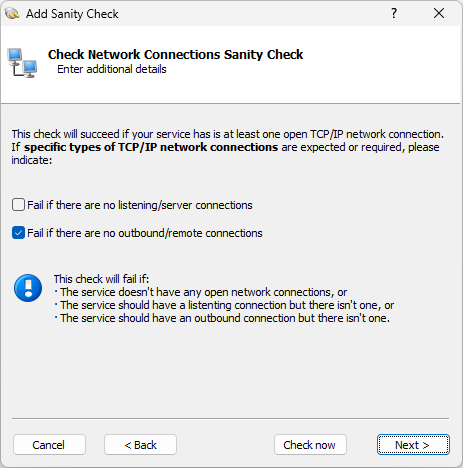
Task: Click the app icon in title bar
Action: (x=12, y=14)
